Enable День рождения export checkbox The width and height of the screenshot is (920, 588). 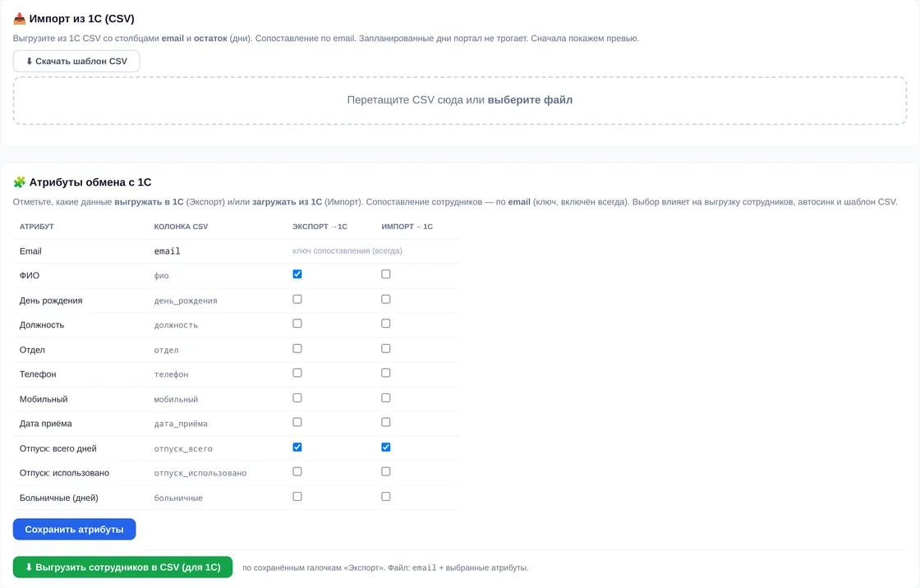point(297,299)
